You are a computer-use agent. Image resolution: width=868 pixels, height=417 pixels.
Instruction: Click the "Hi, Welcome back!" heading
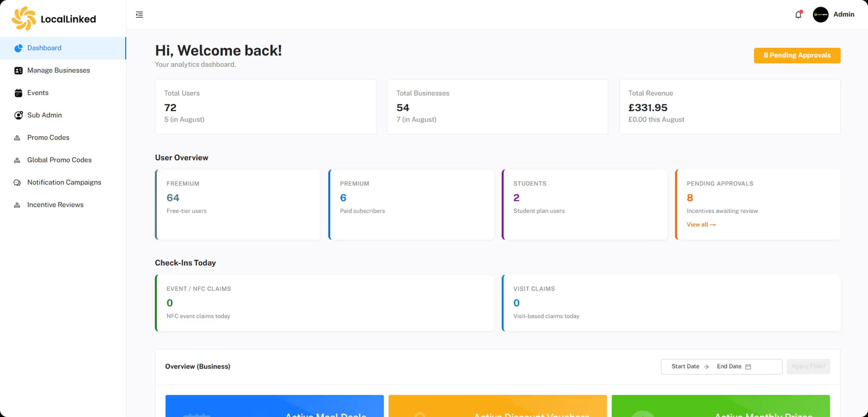(218, 51)
